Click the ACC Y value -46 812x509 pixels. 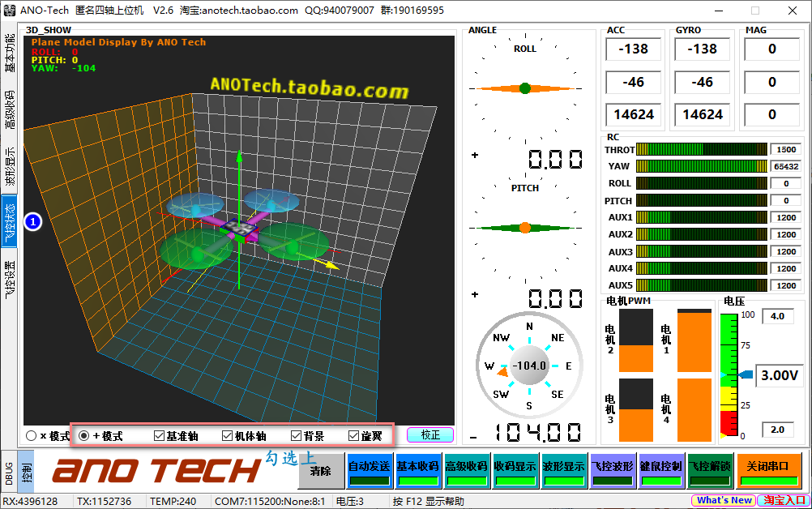coord(634,83)
